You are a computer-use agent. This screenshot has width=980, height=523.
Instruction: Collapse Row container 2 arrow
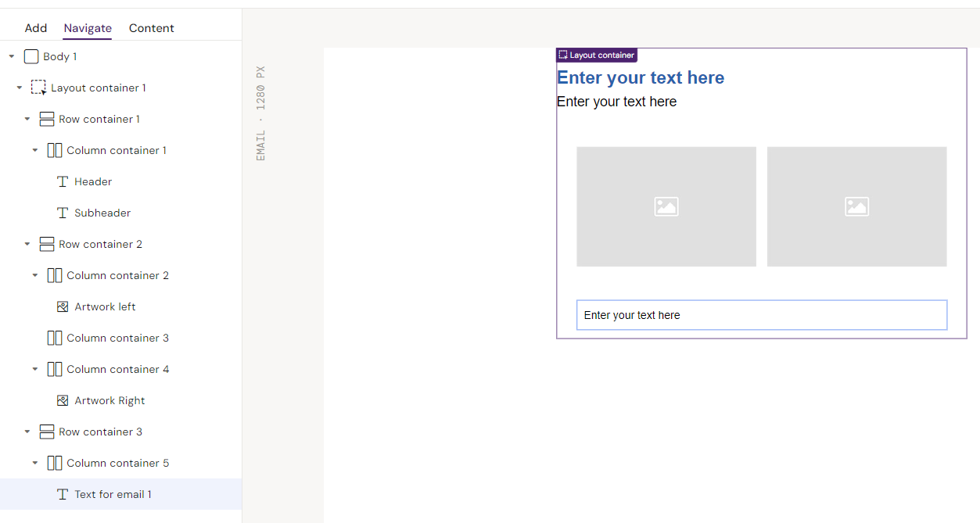[27, 244]
